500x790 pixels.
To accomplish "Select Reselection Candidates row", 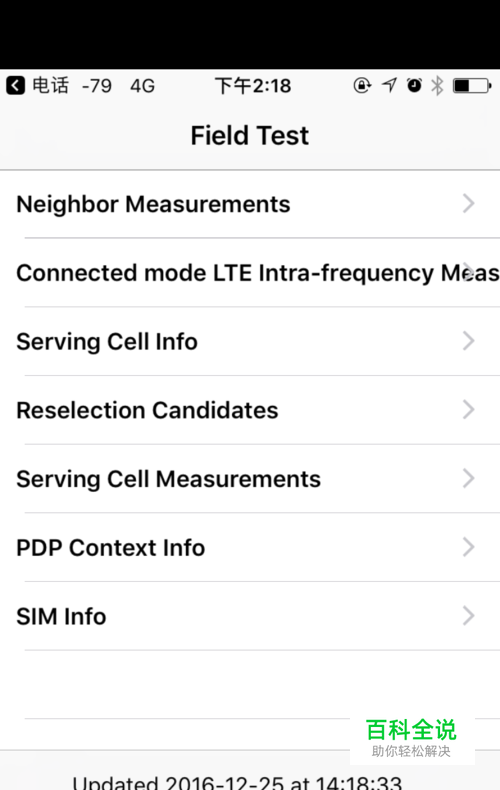I will click(x=250, y=410).
